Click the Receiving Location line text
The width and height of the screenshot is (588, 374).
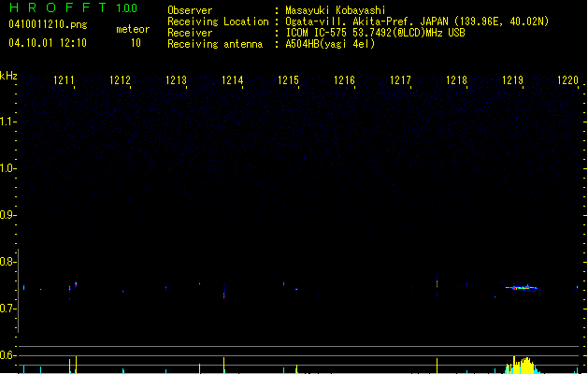[x=417, y=22]
